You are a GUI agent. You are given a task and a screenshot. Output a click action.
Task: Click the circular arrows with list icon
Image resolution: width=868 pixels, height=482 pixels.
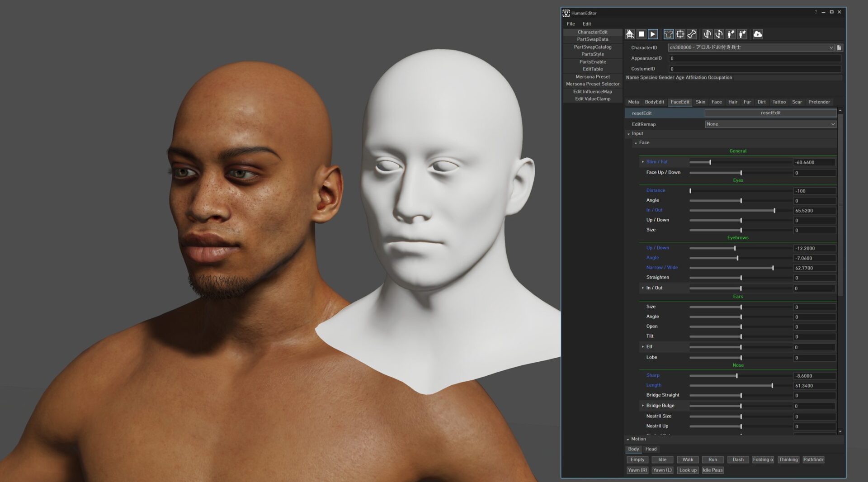coord(707,34)
